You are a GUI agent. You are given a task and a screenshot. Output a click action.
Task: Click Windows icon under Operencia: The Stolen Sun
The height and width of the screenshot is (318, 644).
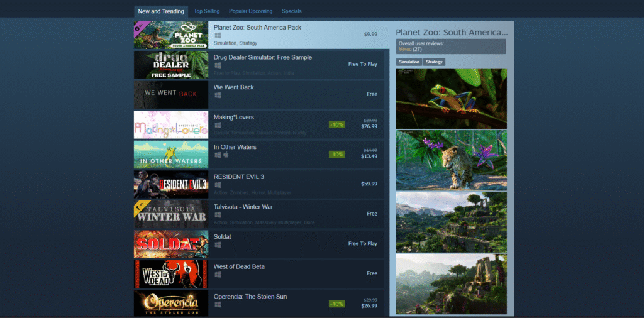[218, 304]
